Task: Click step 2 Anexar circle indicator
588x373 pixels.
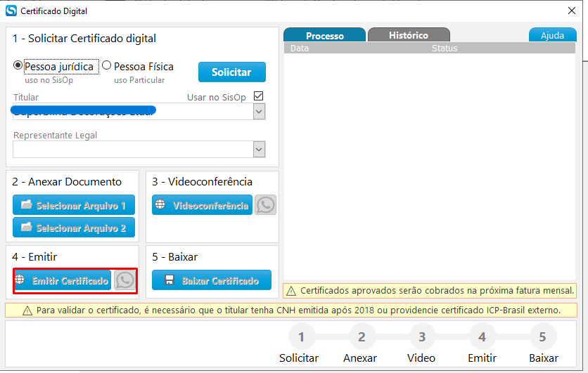Action: (x=362, y=337)
